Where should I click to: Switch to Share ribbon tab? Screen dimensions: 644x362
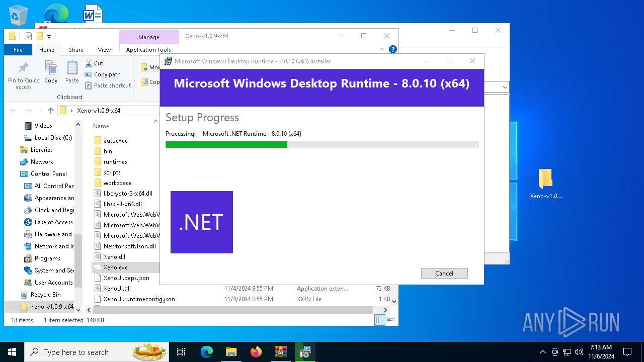76,50
